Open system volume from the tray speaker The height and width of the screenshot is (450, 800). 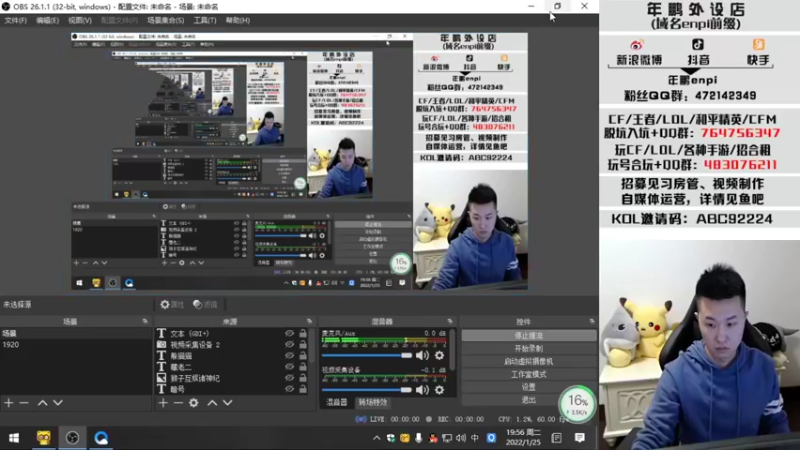[461, 438]
